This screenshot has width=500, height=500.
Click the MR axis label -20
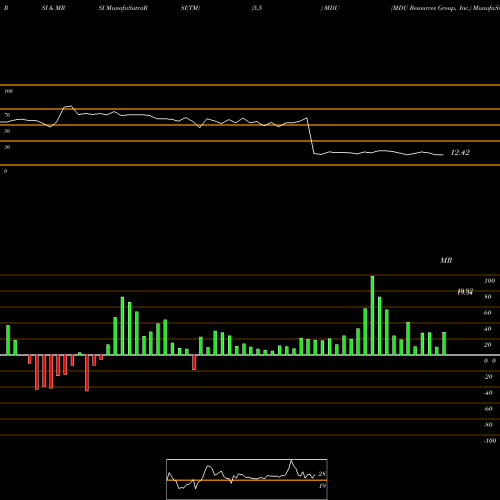point(488,377)
